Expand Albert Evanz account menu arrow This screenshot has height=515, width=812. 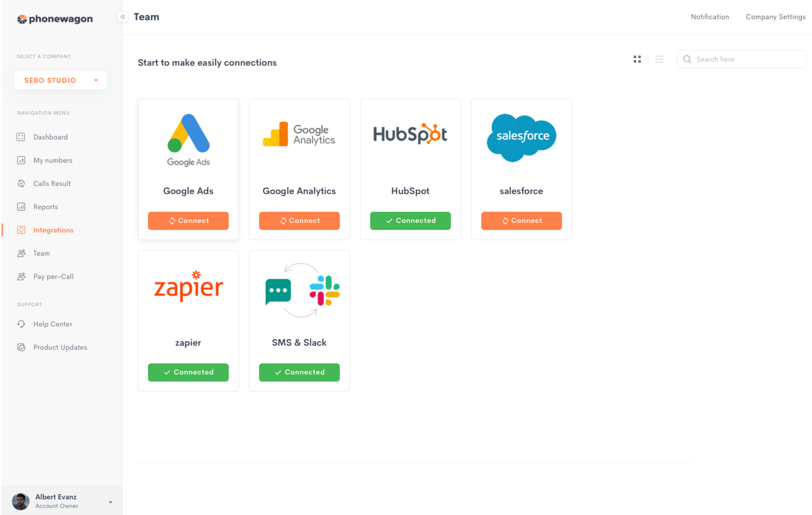pos(110,502)
